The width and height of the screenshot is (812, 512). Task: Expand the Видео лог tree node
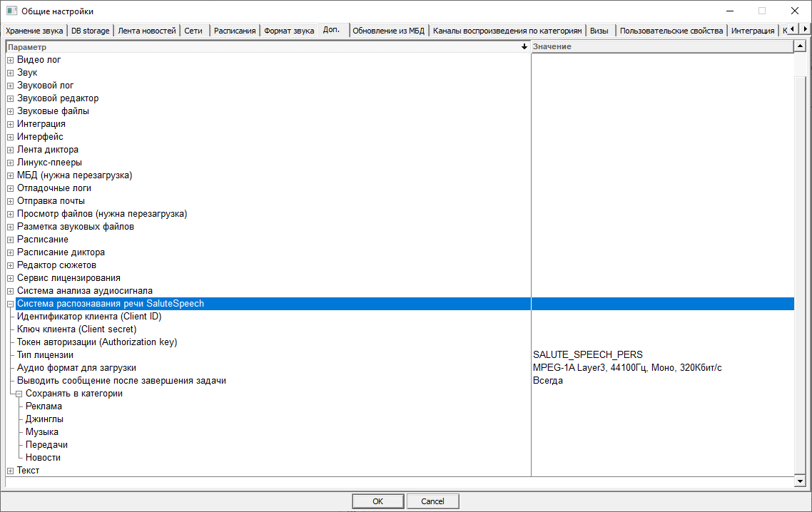click(x=11, y=60)
